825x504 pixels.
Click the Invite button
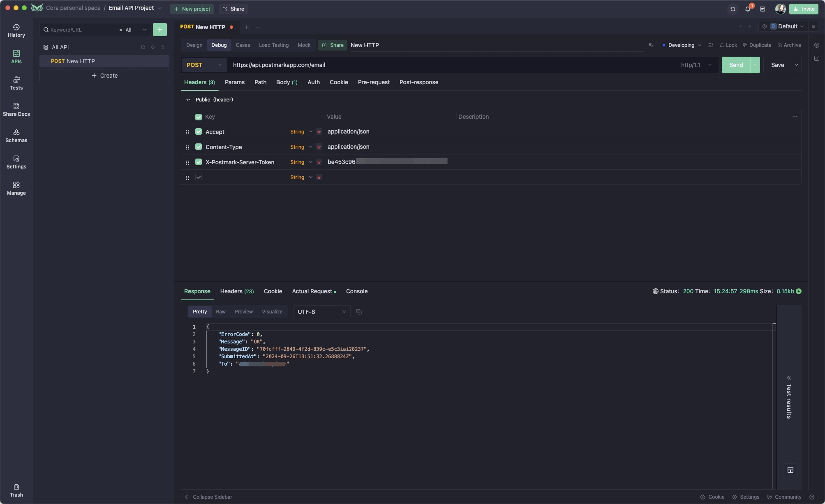(x=804, y=9)
